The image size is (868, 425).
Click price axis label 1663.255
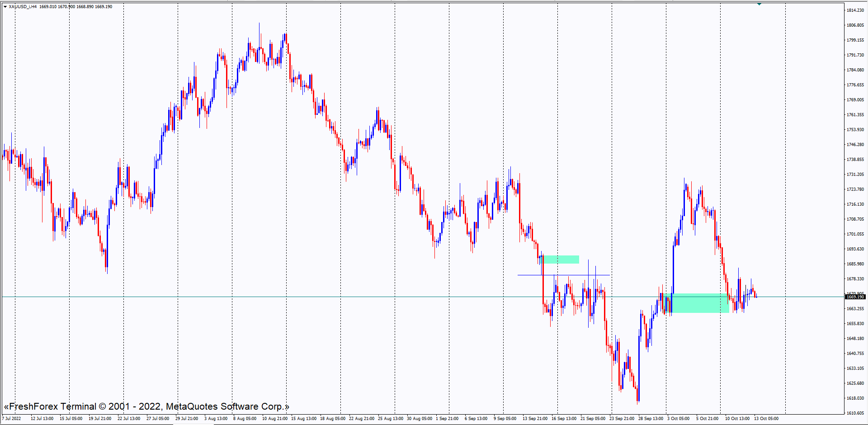(855, 309)
